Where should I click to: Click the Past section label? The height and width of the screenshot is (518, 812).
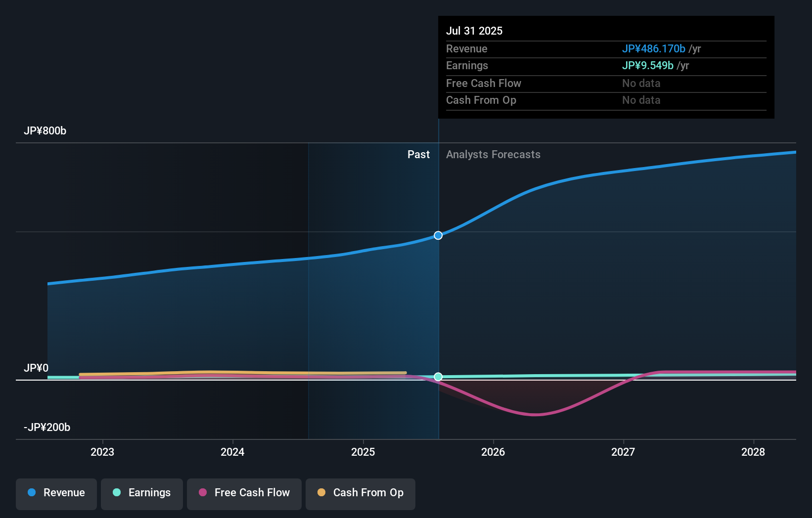click(x=419, y=154)
